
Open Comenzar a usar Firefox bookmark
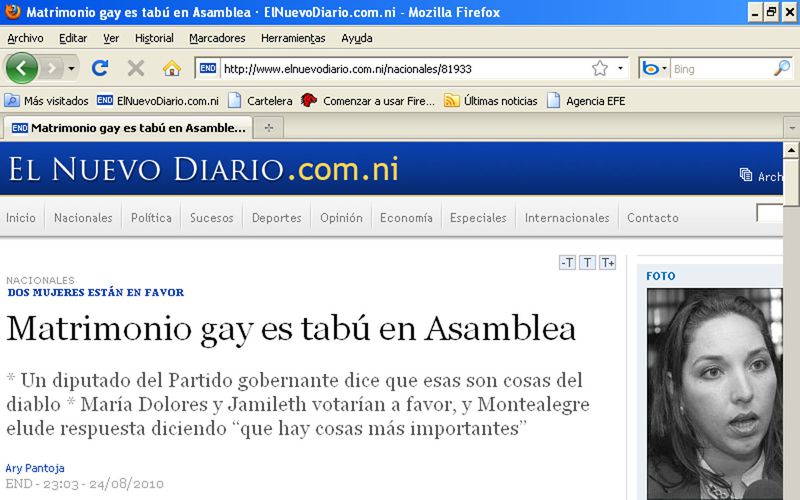(367, 101)
